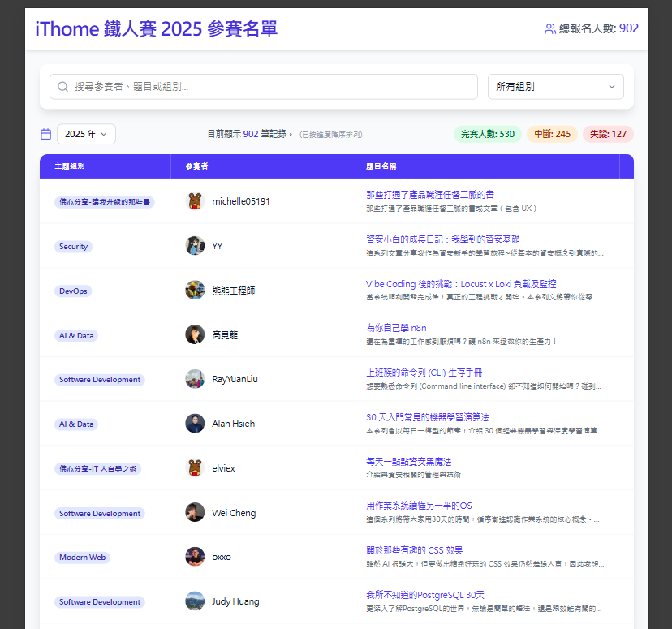
Task: Click the 完賽人數: 530 badge
Action: coord(487,132)
